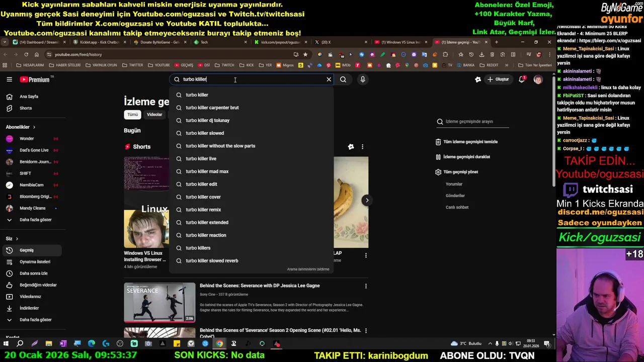Open options for Severance DP video
The height and width of the screenshot is (362, 644).
(x=366, y=286)
